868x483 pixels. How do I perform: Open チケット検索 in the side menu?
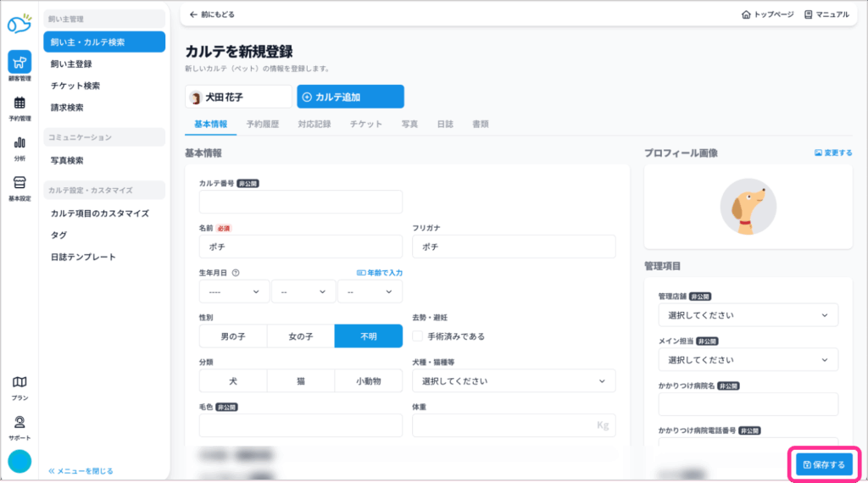click(x=75, y=86)
